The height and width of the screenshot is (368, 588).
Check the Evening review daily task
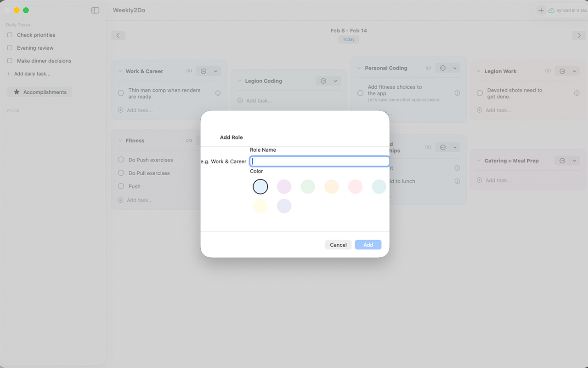(10, 48)
